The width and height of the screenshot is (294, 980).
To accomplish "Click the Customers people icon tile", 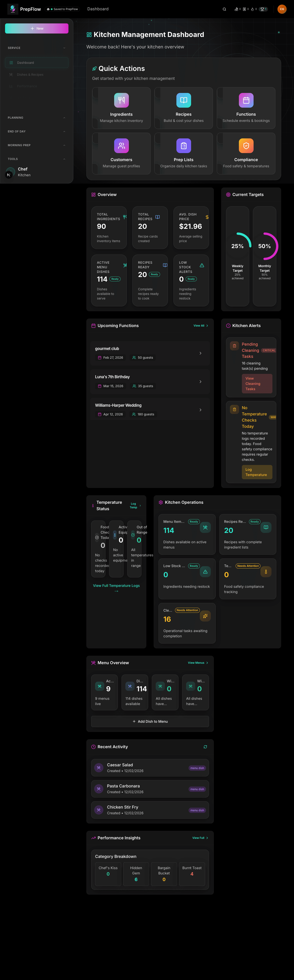I will [x=122, y=146].
